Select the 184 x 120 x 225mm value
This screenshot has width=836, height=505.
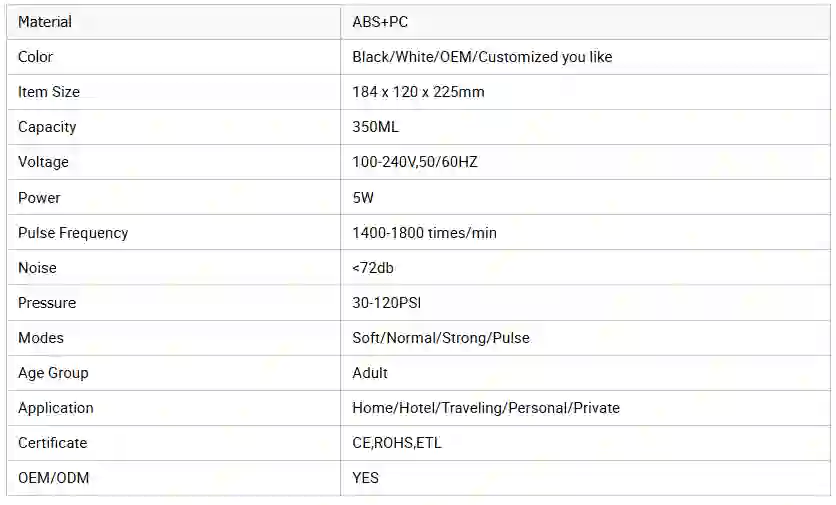tap(418, 92)
